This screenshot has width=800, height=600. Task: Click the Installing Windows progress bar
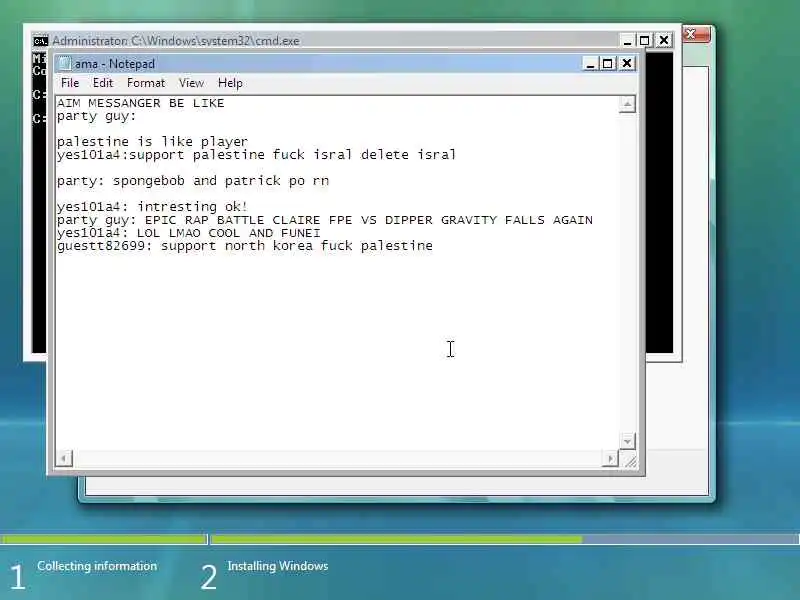tap(505, 539)
